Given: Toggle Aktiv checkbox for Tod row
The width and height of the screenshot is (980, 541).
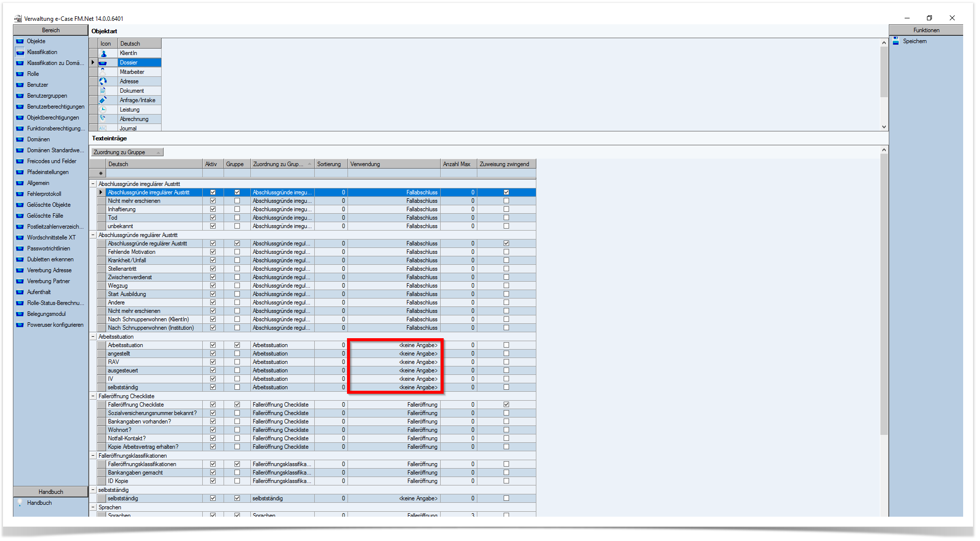Looking at the screenshot, I should (x=213, y=218).
